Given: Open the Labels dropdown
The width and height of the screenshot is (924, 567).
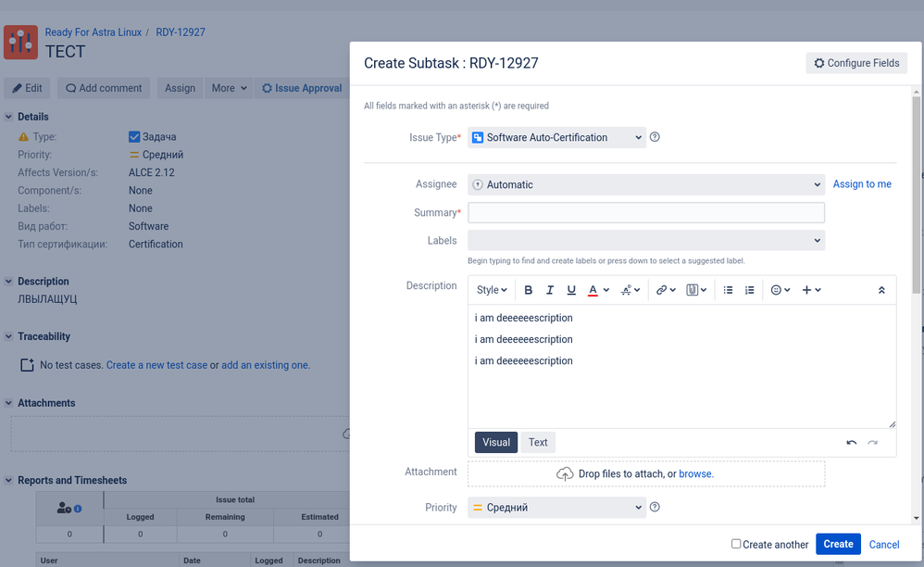Looking at the screenshot, I should point(646,240).
